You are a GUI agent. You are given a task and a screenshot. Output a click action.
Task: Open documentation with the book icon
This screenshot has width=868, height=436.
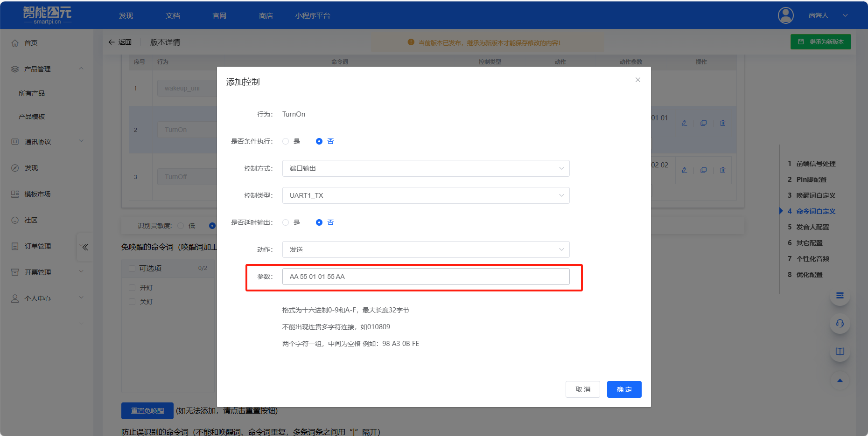tap(840, 351)
